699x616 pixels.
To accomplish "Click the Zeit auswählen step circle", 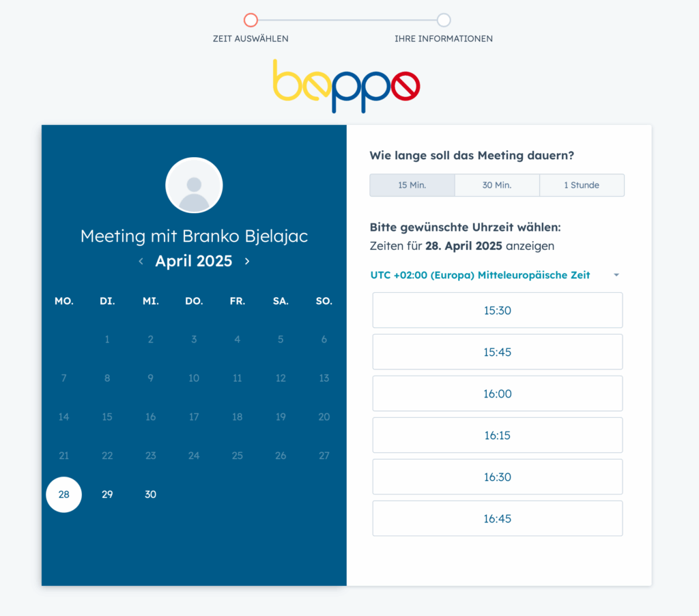I will point(251,20).
